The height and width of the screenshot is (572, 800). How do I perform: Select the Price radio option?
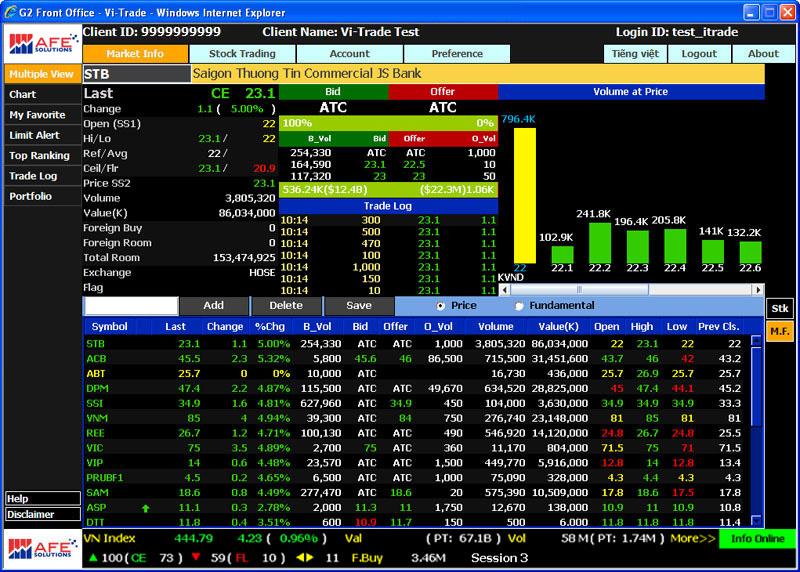pos(440,306)
